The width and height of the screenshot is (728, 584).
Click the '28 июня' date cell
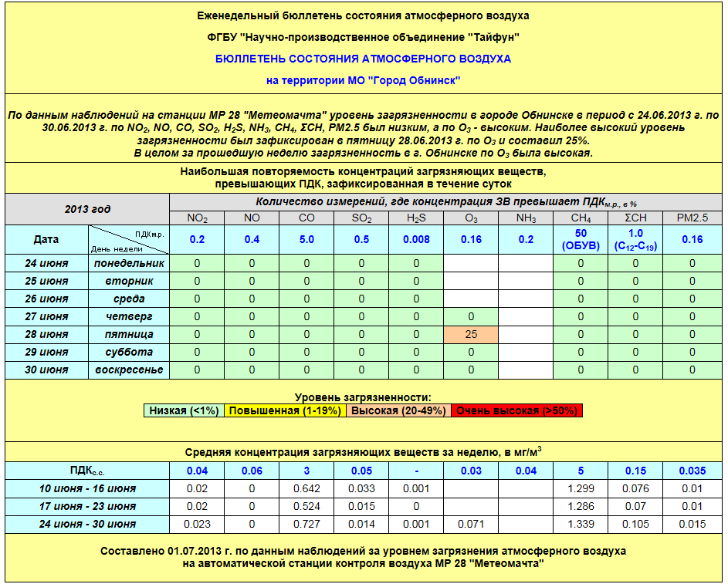pyautogui.click(x=46, y=335)
